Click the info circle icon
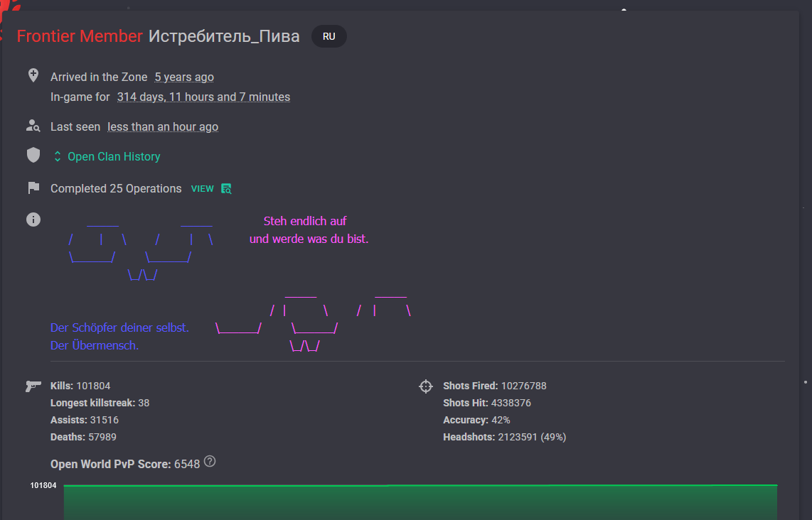This screenshot has height=520, width=812. [x=33, y=220]
